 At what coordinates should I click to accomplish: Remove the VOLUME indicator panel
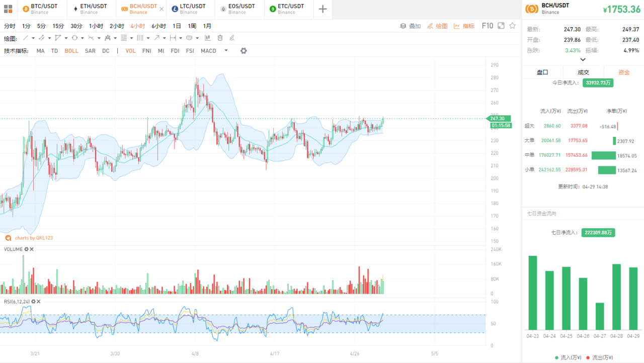[32, 249]
